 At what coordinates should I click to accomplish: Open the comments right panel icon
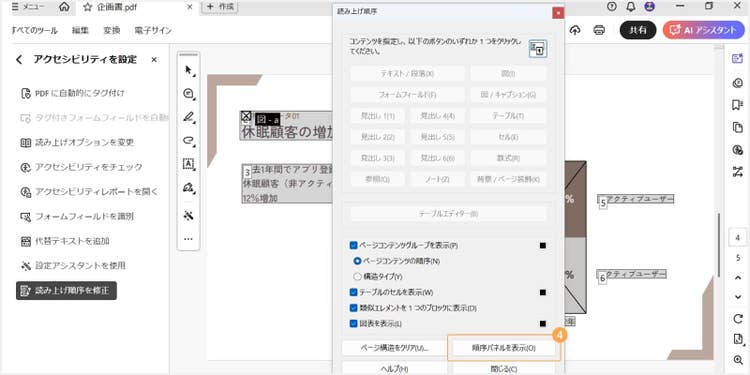pyautogui.click(x=737, y=83)
